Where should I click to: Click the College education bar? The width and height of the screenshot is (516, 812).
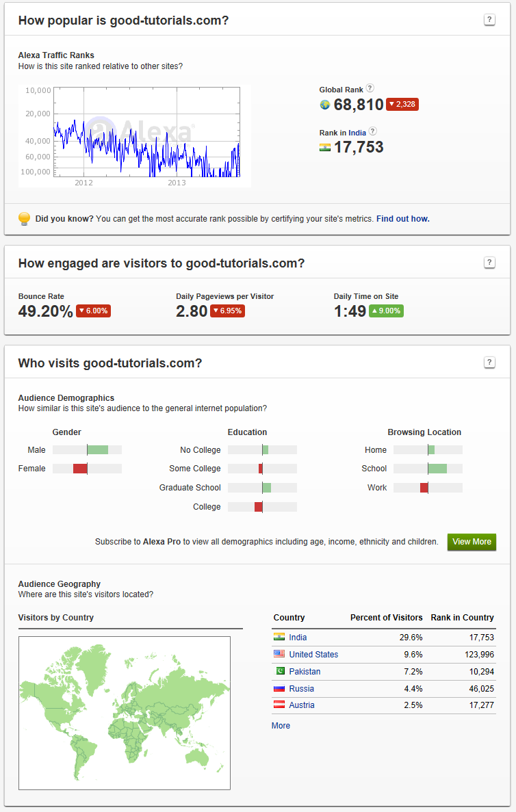tap(262, 506)
